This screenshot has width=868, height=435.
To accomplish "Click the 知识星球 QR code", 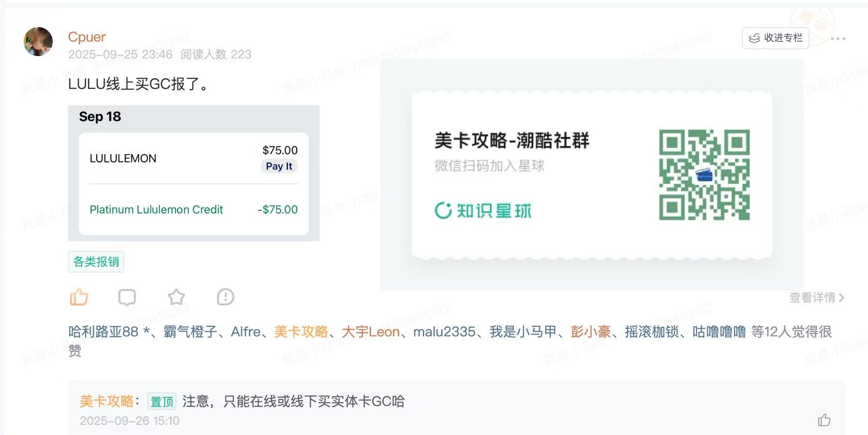I will tap(704, 175).
